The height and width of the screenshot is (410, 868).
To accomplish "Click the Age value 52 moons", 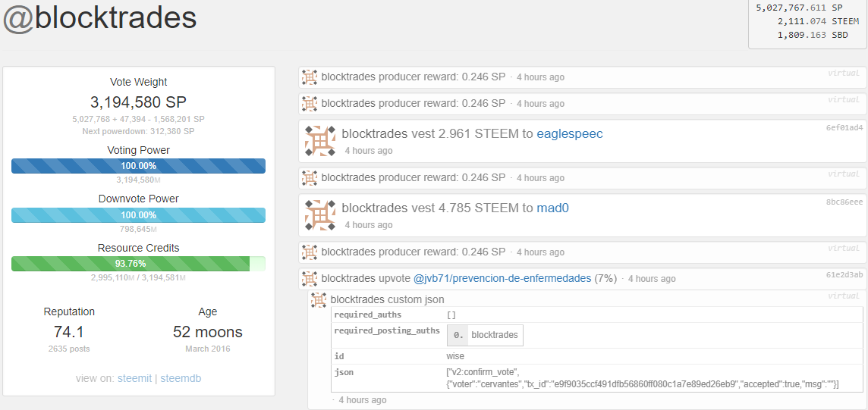I will tap(208, 332).
